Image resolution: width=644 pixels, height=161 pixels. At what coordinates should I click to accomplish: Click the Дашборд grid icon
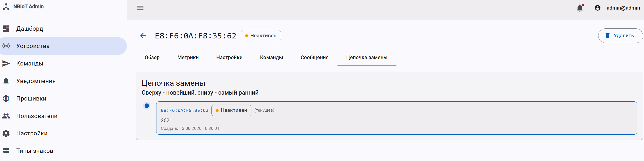point(6,29)
